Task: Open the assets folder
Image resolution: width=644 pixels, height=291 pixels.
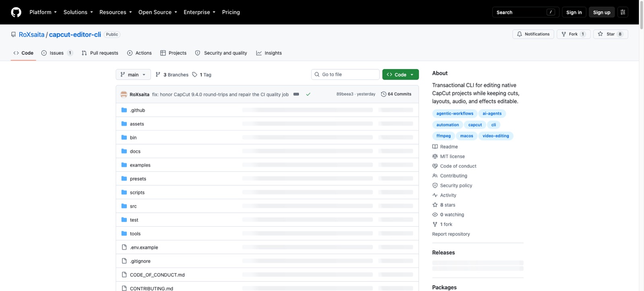Action: point(137,124)
